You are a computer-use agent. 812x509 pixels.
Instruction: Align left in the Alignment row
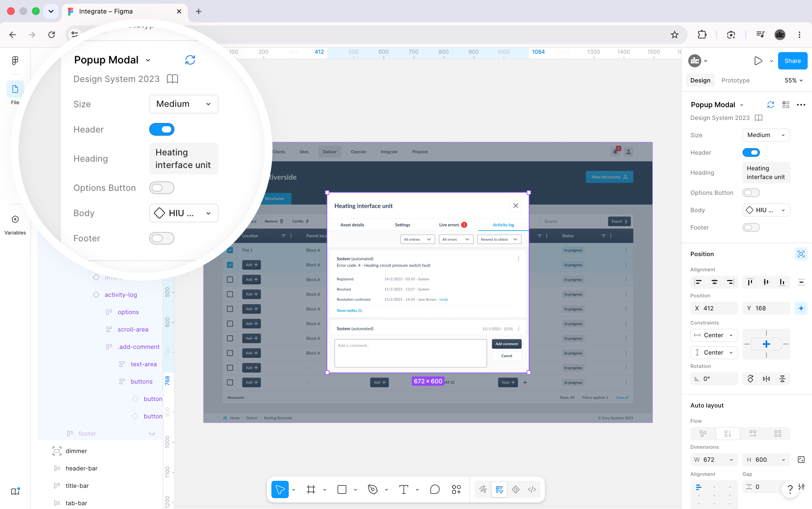point(698,282)
